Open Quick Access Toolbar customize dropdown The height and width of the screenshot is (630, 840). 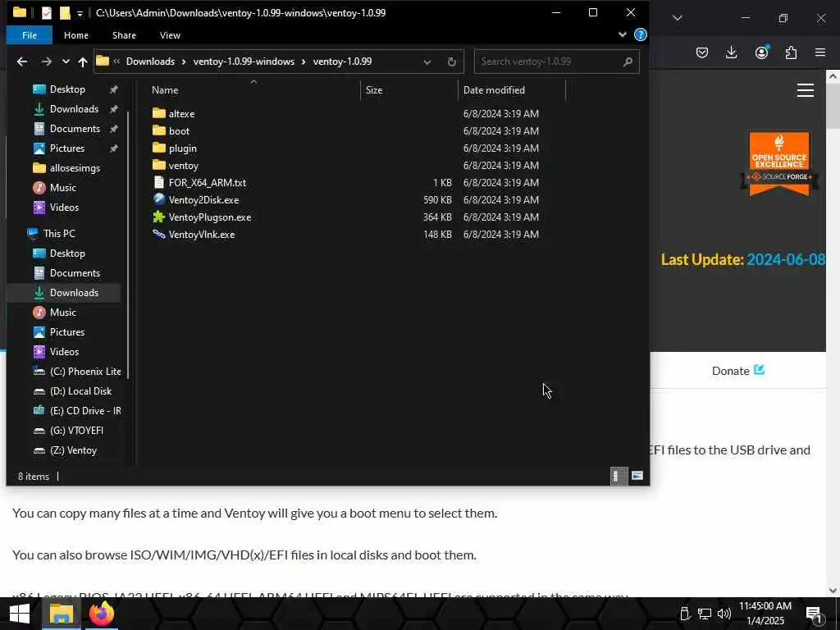click(80, 13)
